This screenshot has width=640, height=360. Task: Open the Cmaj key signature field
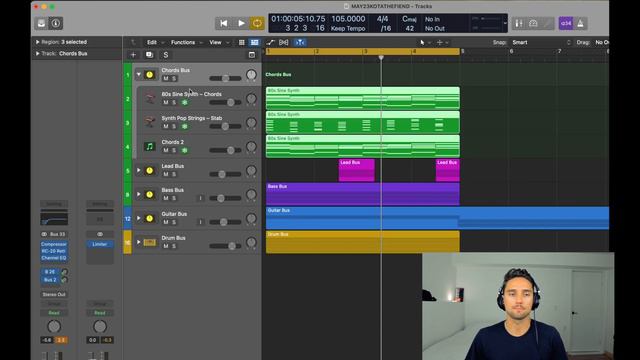click(x=409, y=19)
